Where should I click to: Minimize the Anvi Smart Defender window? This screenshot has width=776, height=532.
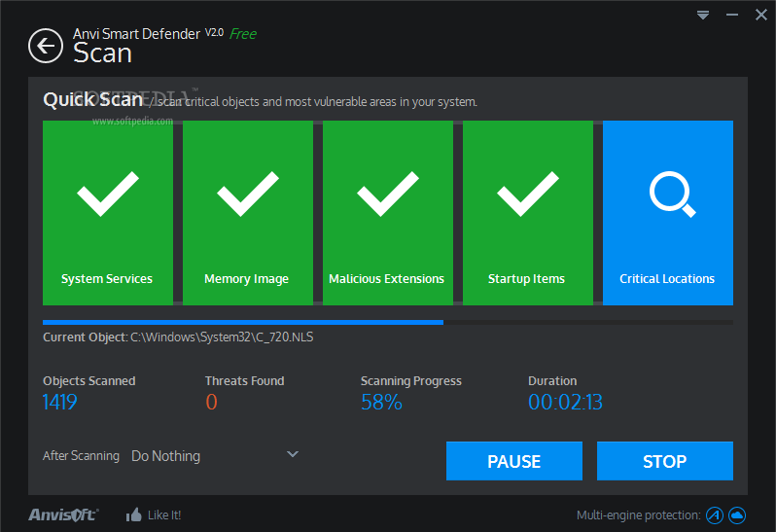[732, 15]
